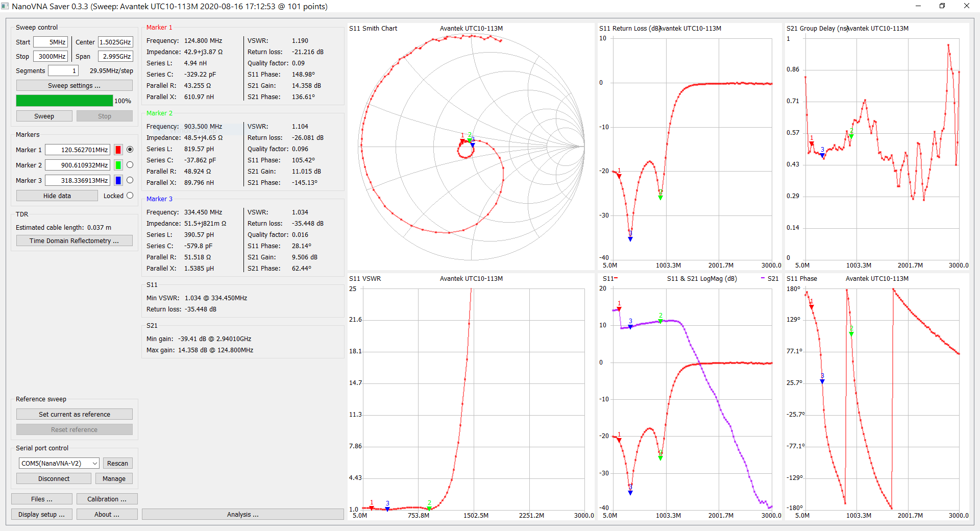Click the greyed Stop sweep button
Viewport: 980px width, 531px height.
pyautogui.click(x=105, y=116)
